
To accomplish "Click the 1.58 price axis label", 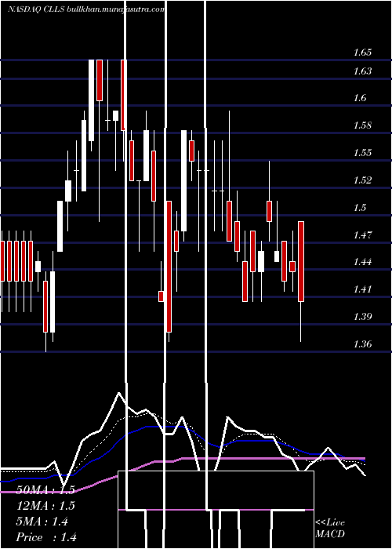I will tap(362, 125).
